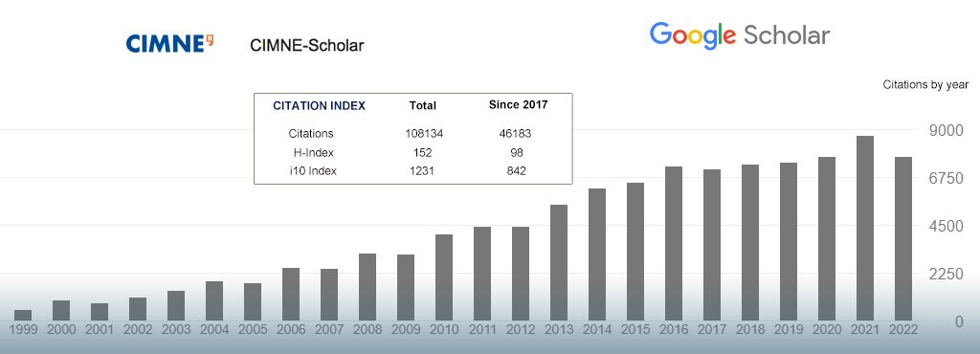The width and height of the screenshot is (980, 354).
Task: Select the 2021 citations bar
Action: (x=864, y=229)
